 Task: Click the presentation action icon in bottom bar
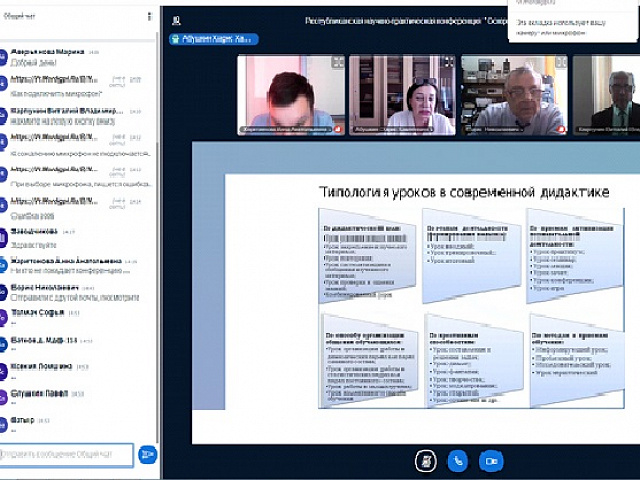(x=425, y=460)
